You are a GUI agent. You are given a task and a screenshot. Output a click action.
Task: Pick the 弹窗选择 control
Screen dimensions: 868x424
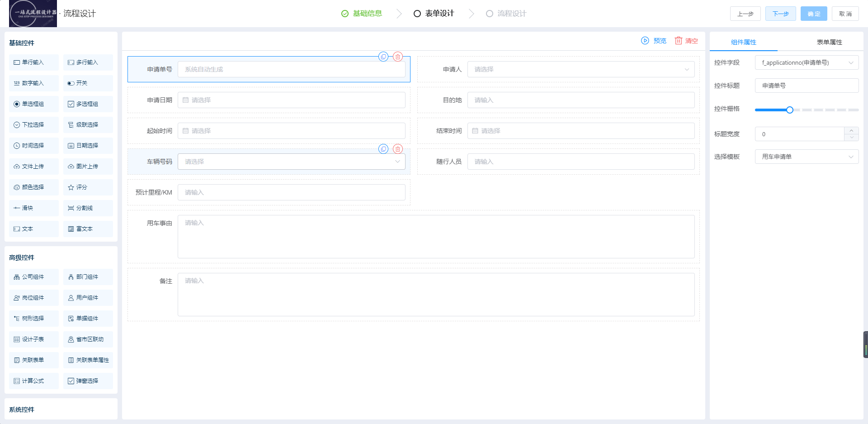coord(88,381)
